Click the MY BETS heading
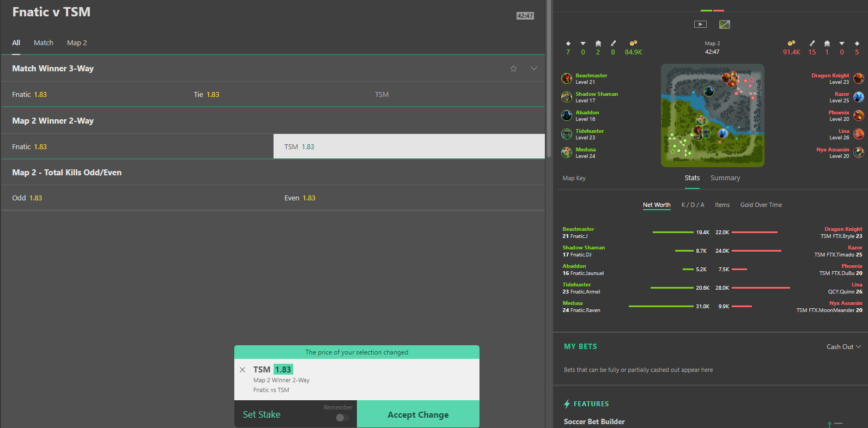Viewport: 868px width, 428px height. (580, 346)
